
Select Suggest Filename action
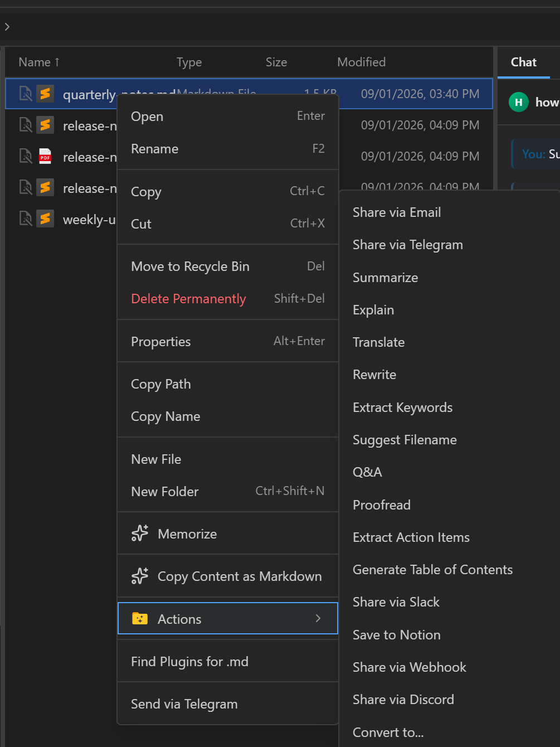[x=450, y=439]
